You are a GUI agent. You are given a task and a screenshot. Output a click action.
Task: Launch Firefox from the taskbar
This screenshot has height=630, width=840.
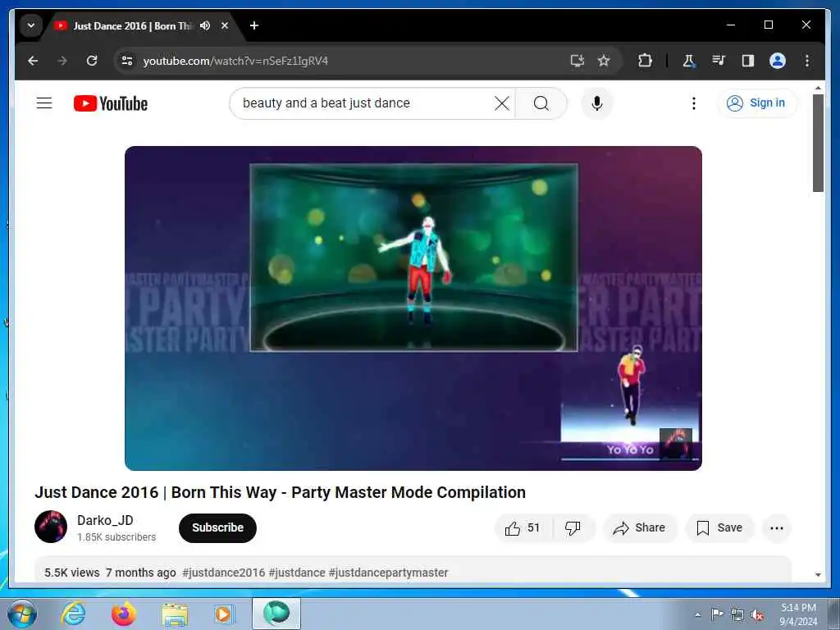point(124,614)
